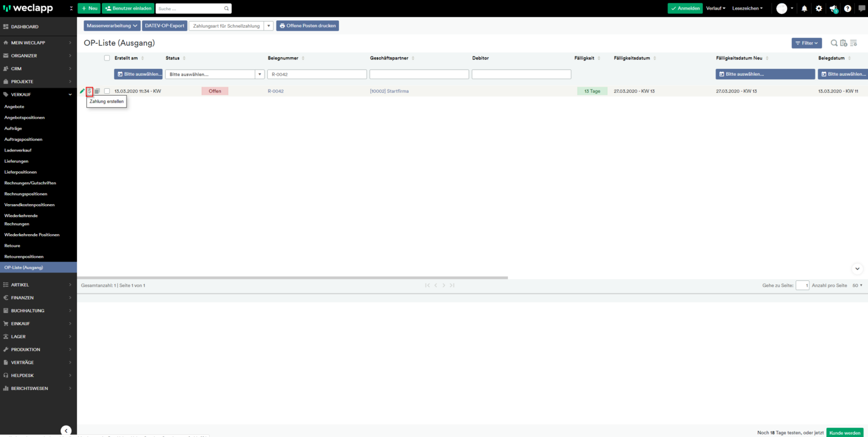Screen dimensions: 868x437
Task: Open Aufträge in the sidebar
Action: click(14, 128)
